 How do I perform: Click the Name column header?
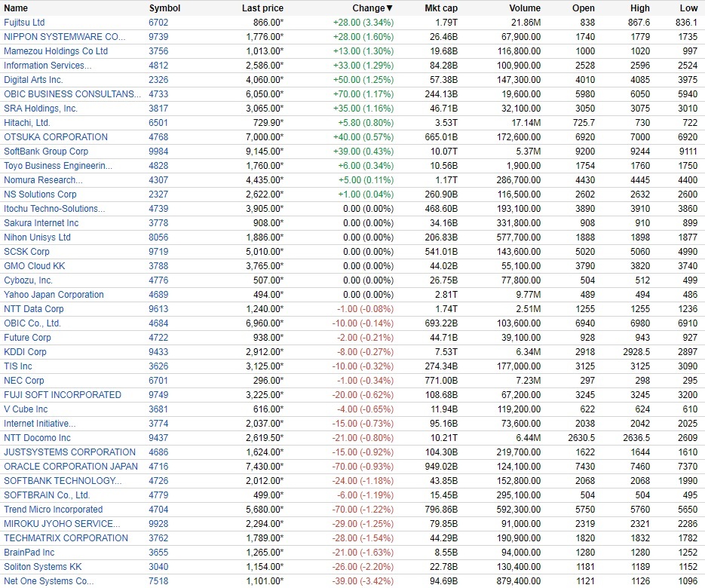tap(16, 8)
